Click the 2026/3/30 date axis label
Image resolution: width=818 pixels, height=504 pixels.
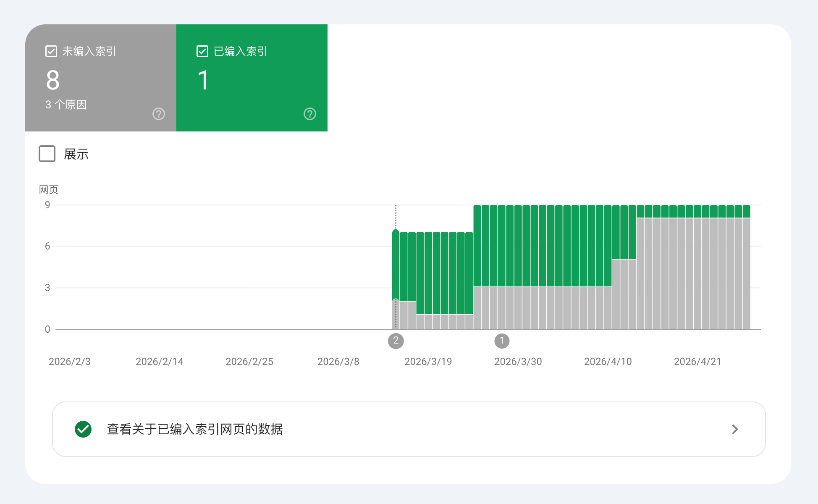(518, 362)
